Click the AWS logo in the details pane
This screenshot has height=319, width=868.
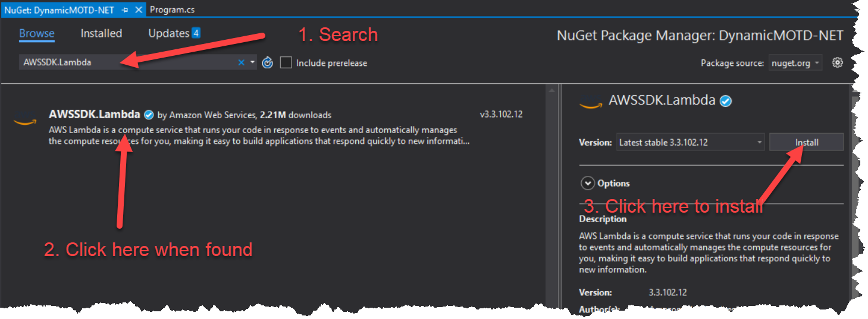coord(591,103)
